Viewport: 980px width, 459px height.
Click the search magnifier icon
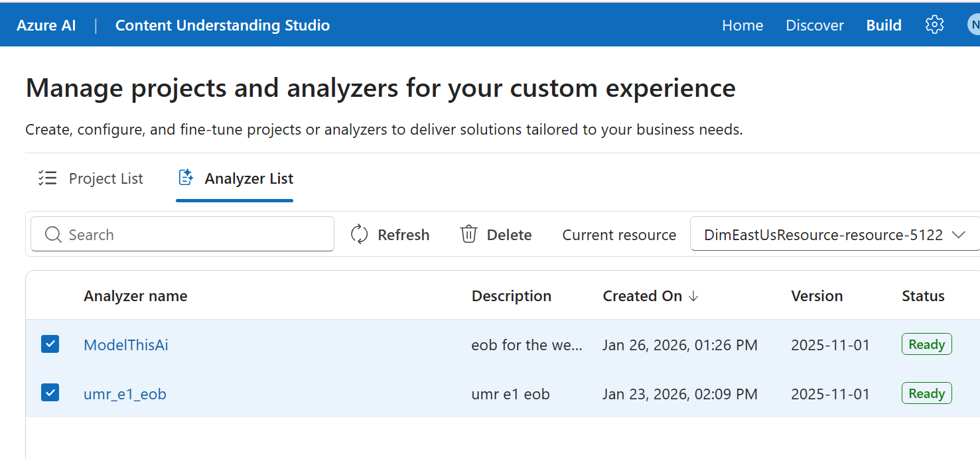53,234
